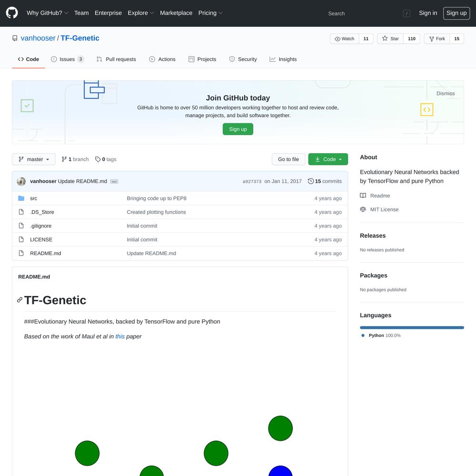Open the TF-Genetic repository link
The image size is (476, 476).
click(80, 38)
